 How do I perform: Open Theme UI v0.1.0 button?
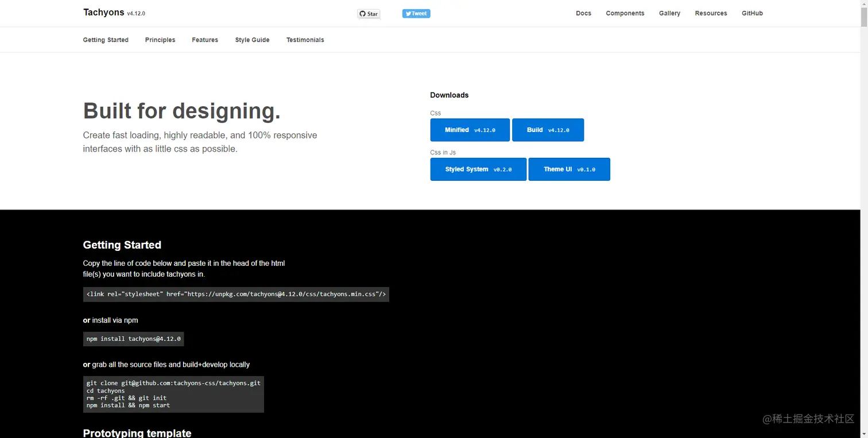pyautogui.click(x=569, y=169)
